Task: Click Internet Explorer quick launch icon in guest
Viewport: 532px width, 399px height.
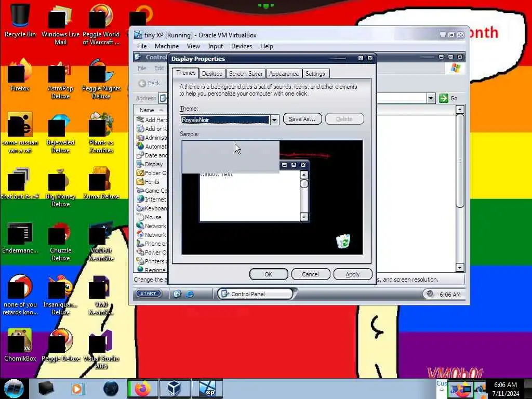Action: [190, 294]
